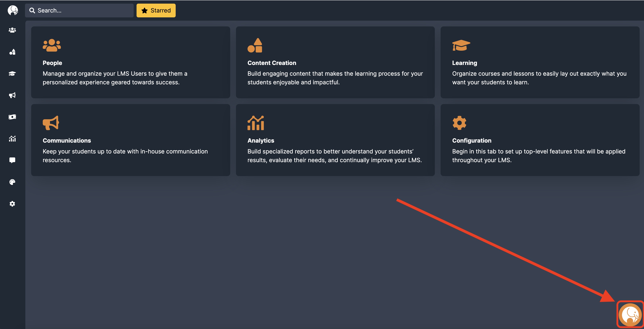The image size is (644, 329).
Task: Open the Content Creation card
Action: (x=335, y=62)
